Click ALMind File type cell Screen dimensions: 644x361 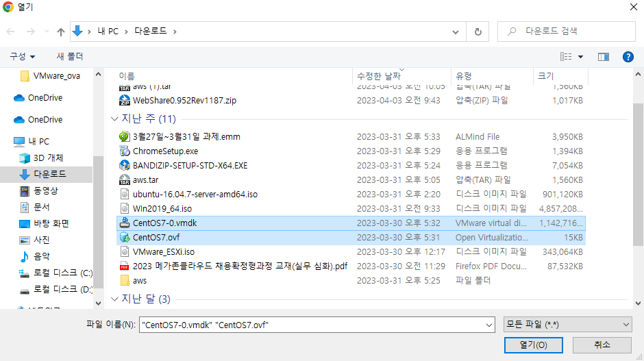tap(478, 137)
